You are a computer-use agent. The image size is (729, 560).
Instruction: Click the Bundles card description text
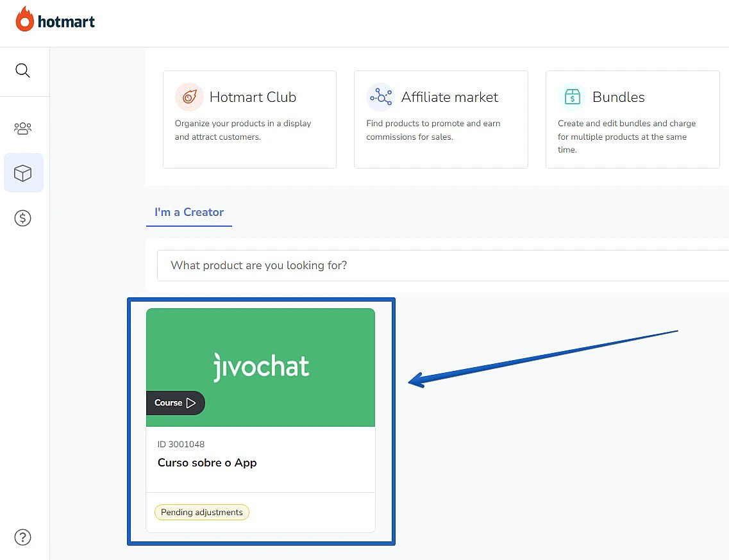pyautogui.click(x=626, y=136)
